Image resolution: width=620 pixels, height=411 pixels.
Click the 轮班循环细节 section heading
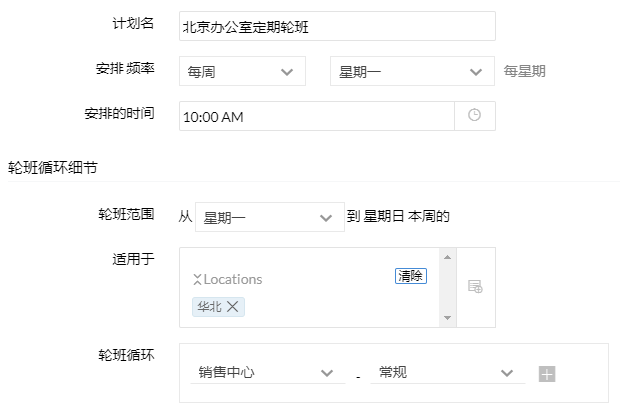(x=52, y=166)
